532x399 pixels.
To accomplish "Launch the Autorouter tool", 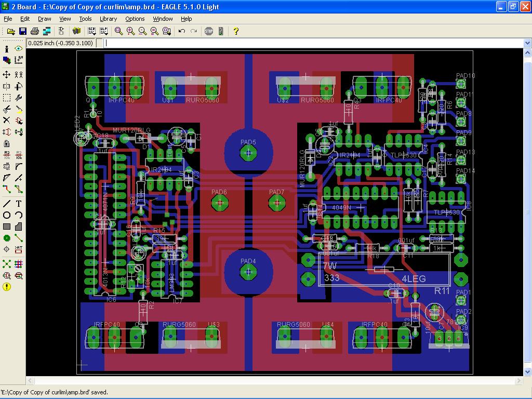I will pos(19,264).
